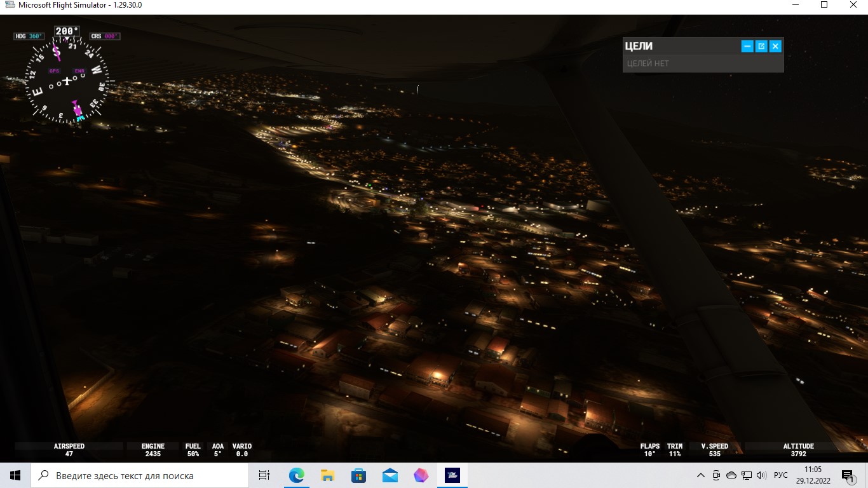The height and width of the screenshot is (488, 868).
Task: Click the V.SPEED 535 readout
Action: [x=715, y=450]
